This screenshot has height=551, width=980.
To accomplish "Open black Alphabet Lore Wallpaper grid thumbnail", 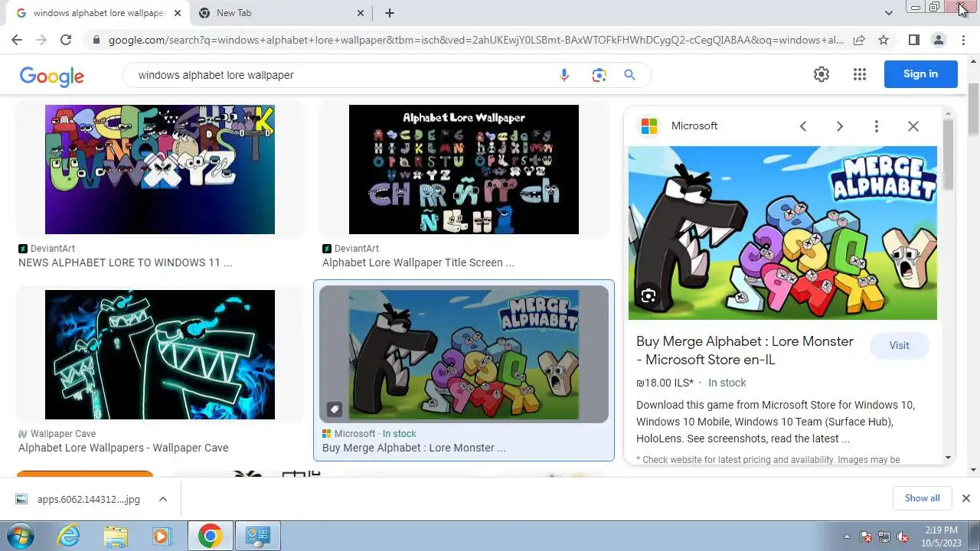I will click(x=464, y=169).
